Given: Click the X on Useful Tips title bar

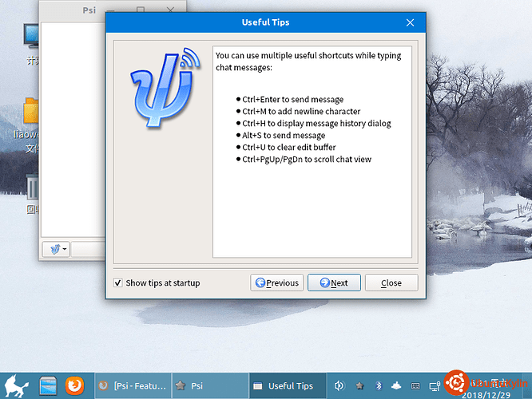Looking at the screenshot, I should (x=410, y=22).
